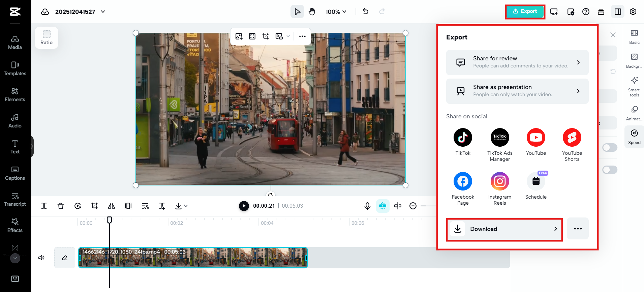This screenshot has height=292, width=644.
Task: Open keyboard shortcuts icon in sidebar
Action: coord(15,279)
